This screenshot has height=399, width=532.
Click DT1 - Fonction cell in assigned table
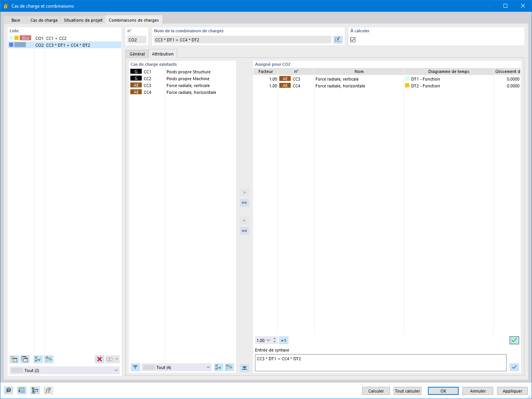pos(448,79)
